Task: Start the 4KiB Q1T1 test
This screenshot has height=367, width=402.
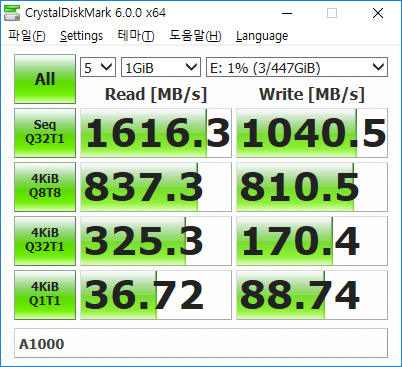Action: point(45,295)
